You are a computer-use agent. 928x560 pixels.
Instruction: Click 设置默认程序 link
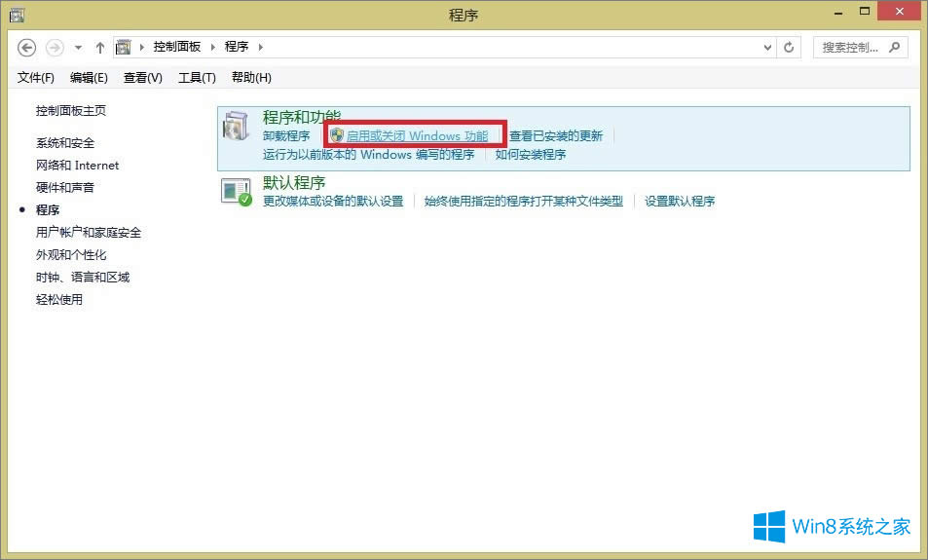pyautogui.click(x=680, y=202)
